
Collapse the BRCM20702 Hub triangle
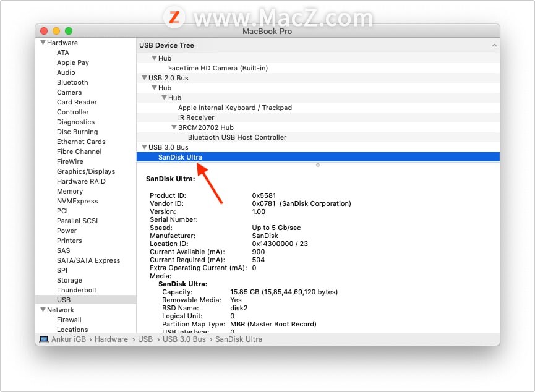(x=174, y=127)
